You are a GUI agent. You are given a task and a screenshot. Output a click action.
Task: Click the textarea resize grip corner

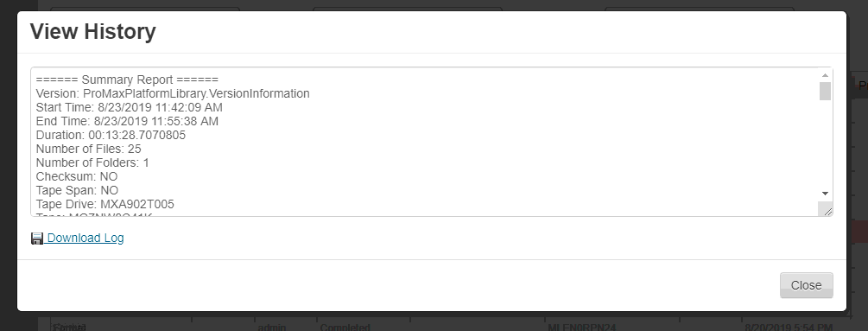[826, 209]
